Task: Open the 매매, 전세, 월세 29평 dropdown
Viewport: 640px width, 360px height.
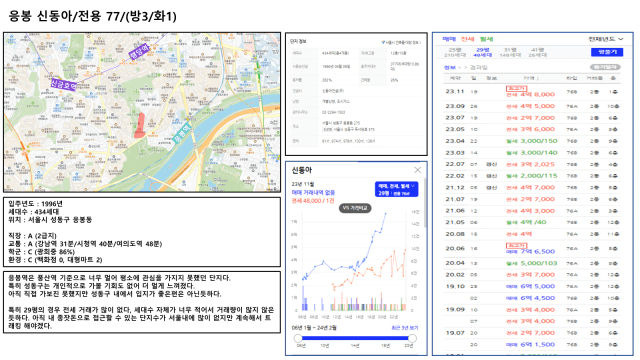Action: point(396,189)
